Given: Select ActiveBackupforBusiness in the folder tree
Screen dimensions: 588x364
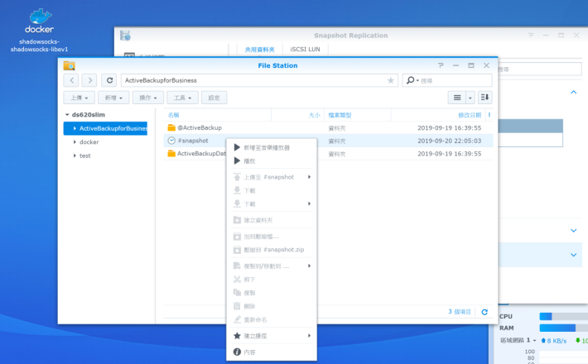Looking at the screenshot, I should 105,128.
